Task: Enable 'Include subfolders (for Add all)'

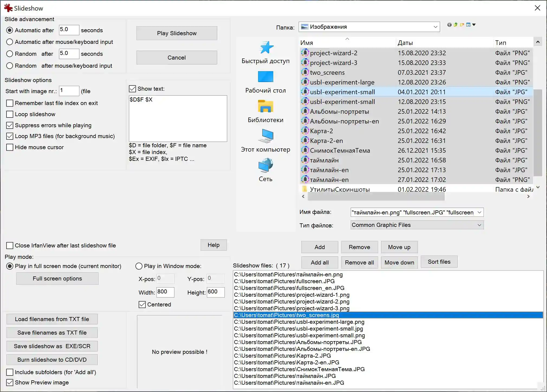Action: [x=10, y=372]
